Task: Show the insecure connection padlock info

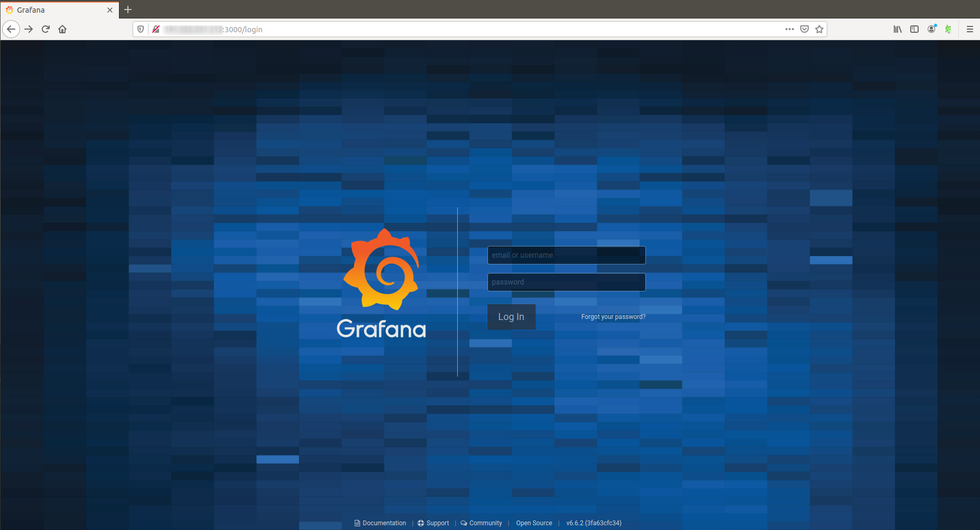Action: (156, 29)
